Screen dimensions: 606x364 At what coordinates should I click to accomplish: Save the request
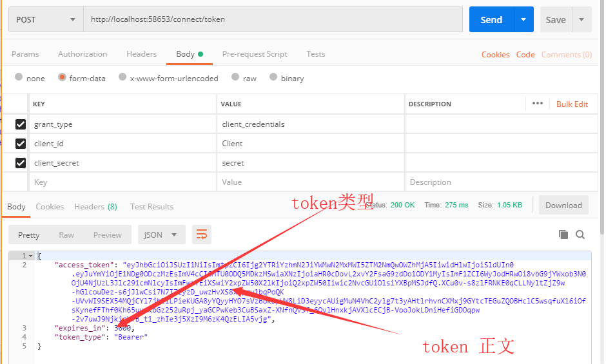tap(555, 20)
